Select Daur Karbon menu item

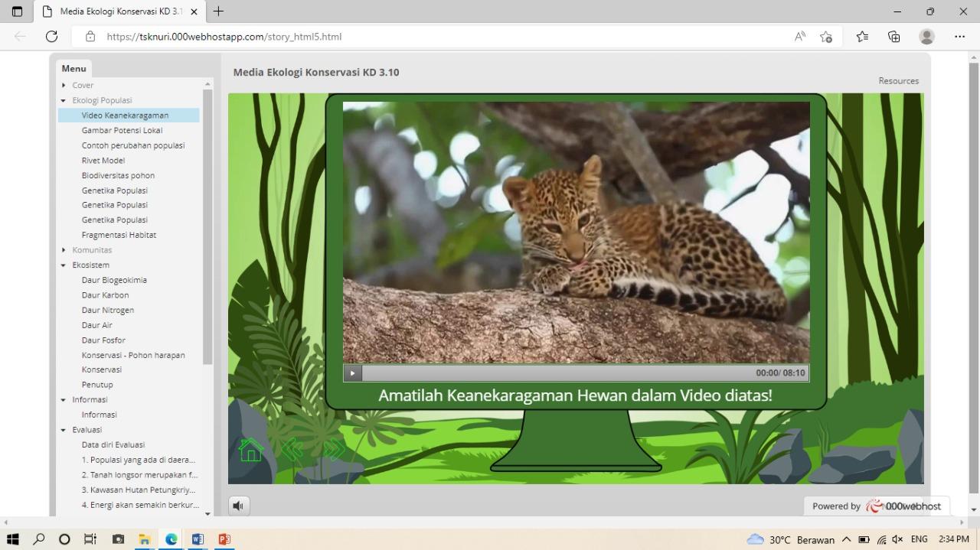[105, 295]
